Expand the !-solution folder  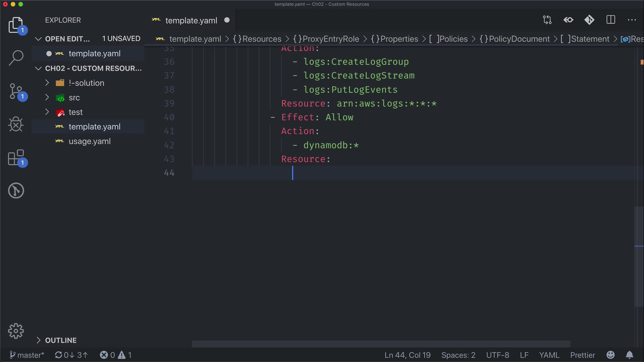86,83
